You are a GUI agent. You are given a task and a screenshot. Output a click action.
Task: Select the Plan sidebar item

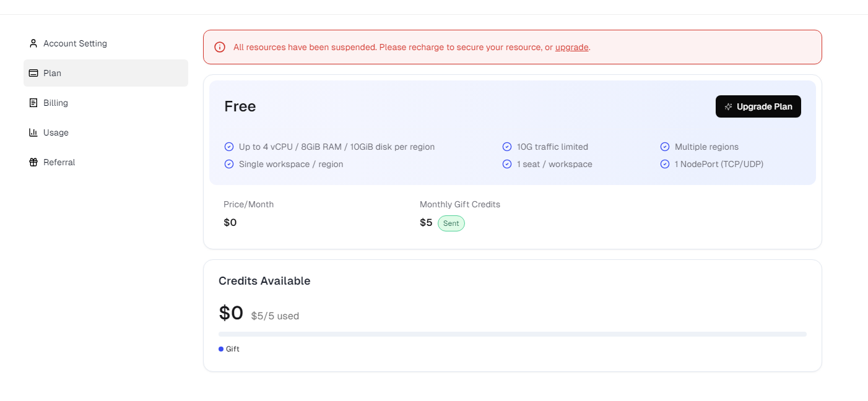click(x=106, y=73)
